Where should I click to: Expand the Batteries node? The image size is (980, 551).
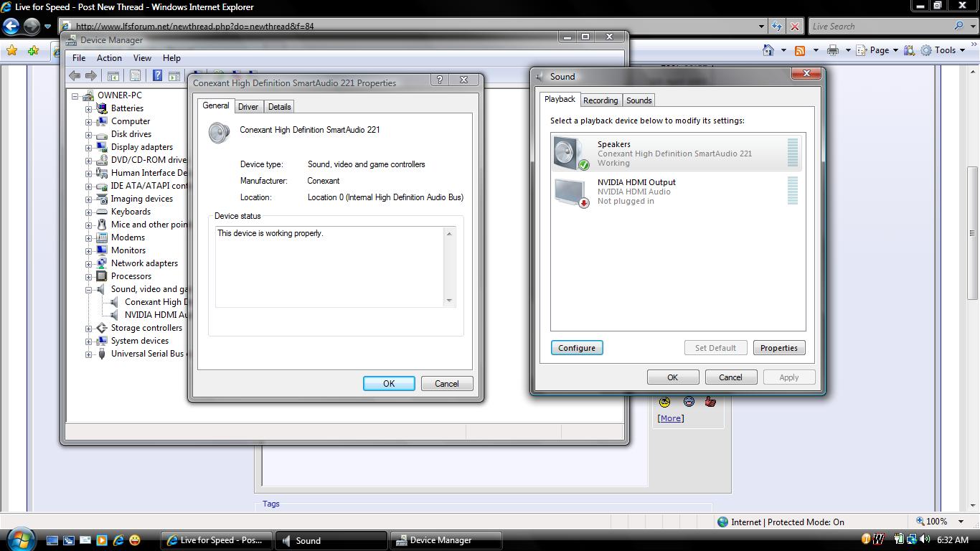[x=88, y=108]
